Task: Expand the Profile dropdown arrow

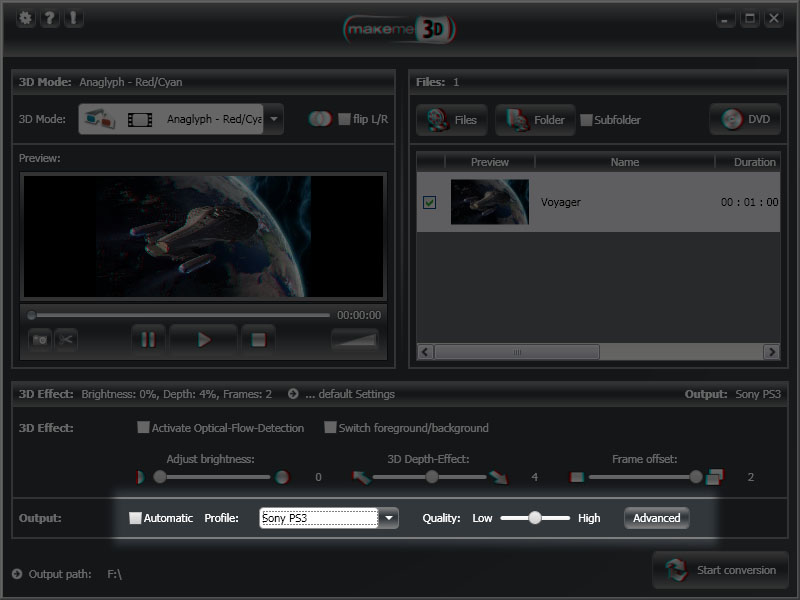Action: 389,518
